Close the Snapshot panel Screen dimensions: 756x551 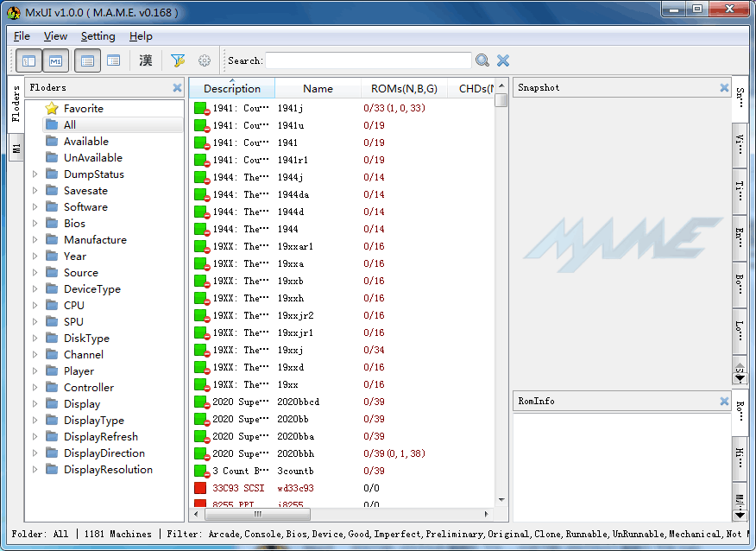pyautogui.click(x=724, y=88)
